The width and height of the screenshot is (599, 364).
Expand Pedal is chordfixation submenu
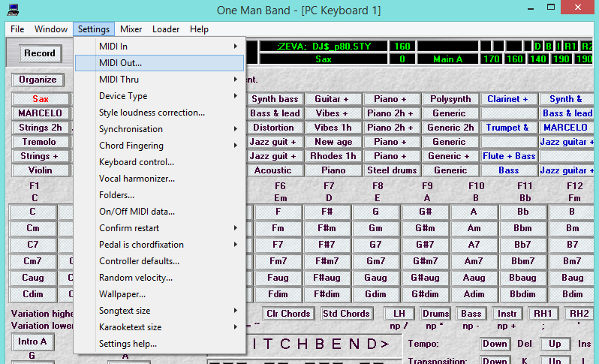[x=159, y=245]
